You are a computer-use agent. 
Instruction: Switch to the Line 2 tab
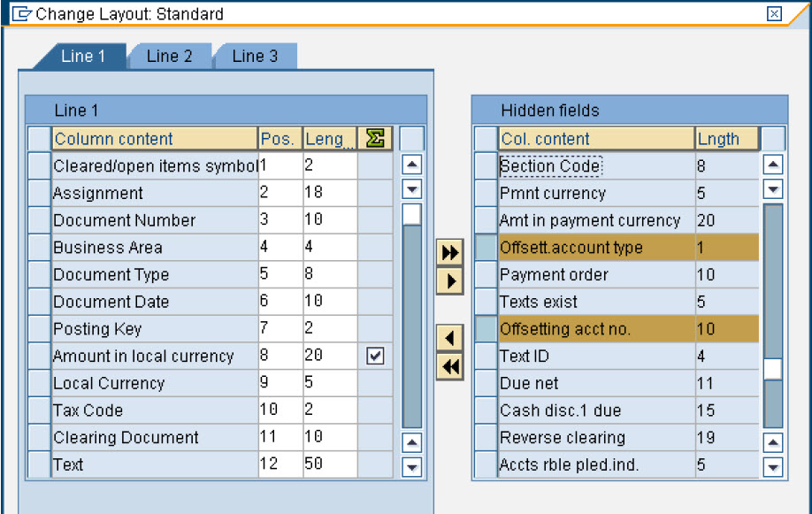point(169,56)
